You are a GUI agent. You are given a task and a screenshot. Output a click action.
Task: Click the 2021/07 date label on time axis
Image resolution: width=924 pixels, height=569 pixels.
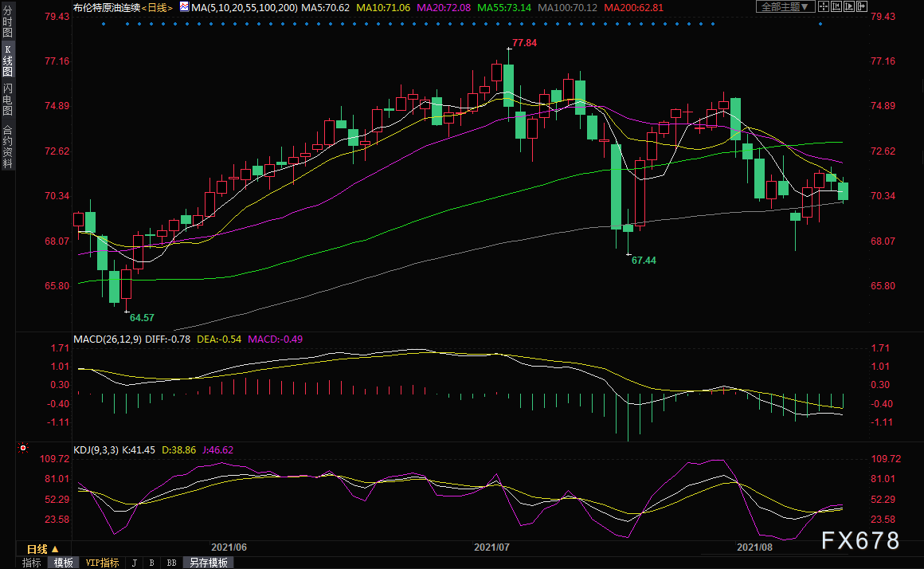(x=492, y=547)
